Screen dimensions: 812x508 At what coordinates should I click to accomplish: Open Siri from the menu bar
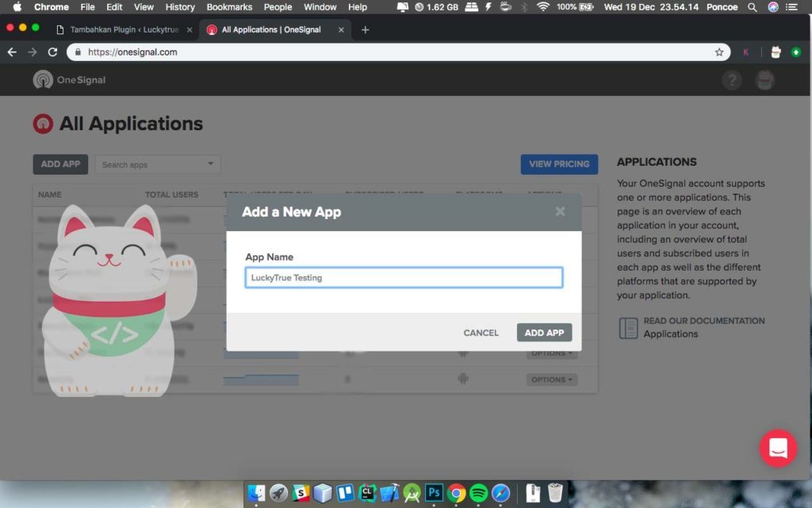click(772, 6)
